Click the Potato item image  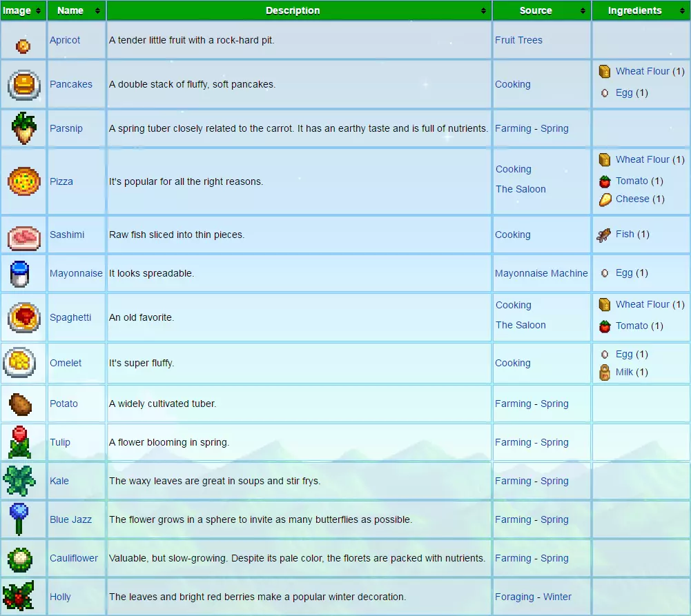coord(20,404)
